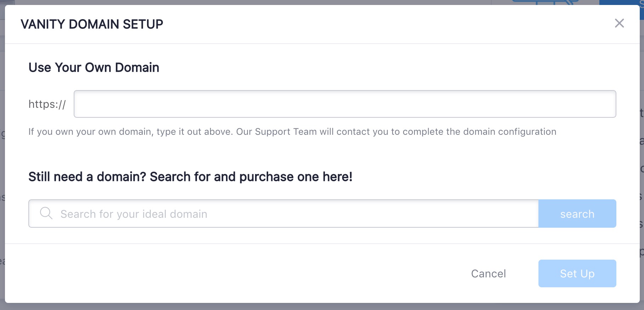
Task: Click the light blue search button
Action: pyautogui.click(x=577, y=214)
